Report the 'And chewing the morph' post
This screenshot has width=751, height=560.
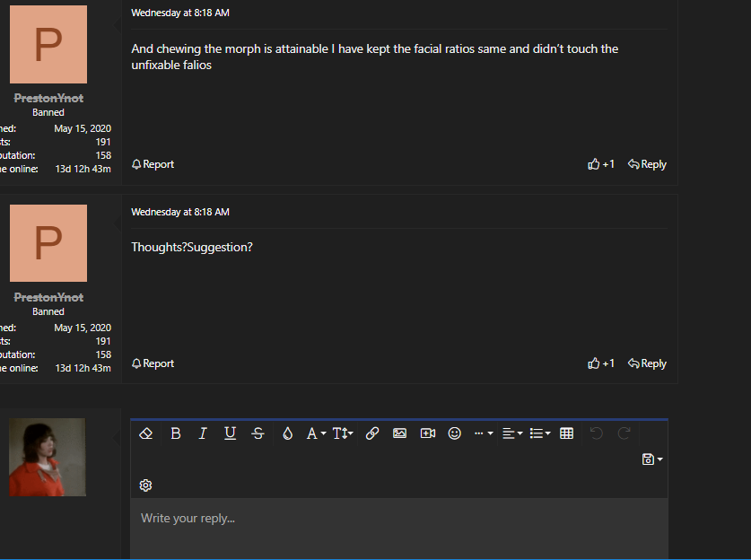coord(153,164)
